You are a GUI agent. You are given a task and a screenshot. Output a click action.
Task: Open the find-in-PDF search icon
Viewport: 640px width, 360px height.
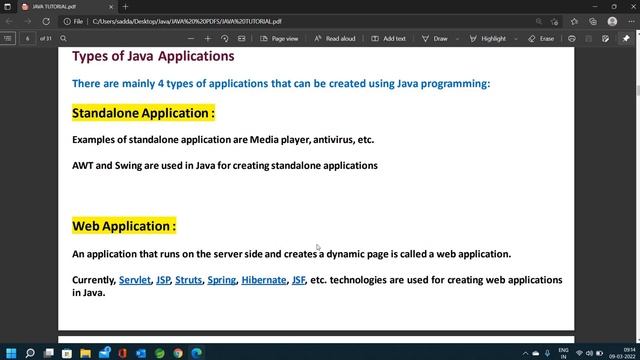coord(63,38)
